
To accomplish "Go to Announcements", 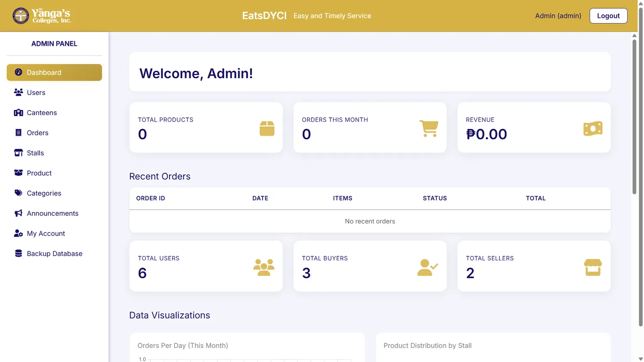I will (x=54, y=213).
